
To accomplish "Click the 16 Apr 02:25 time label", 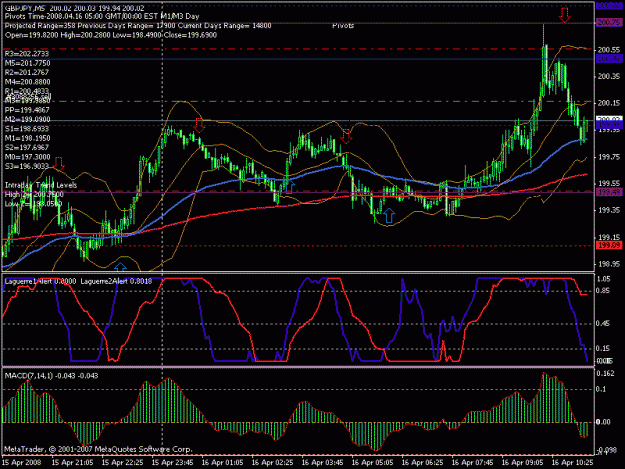I will (x=273, y=463).
